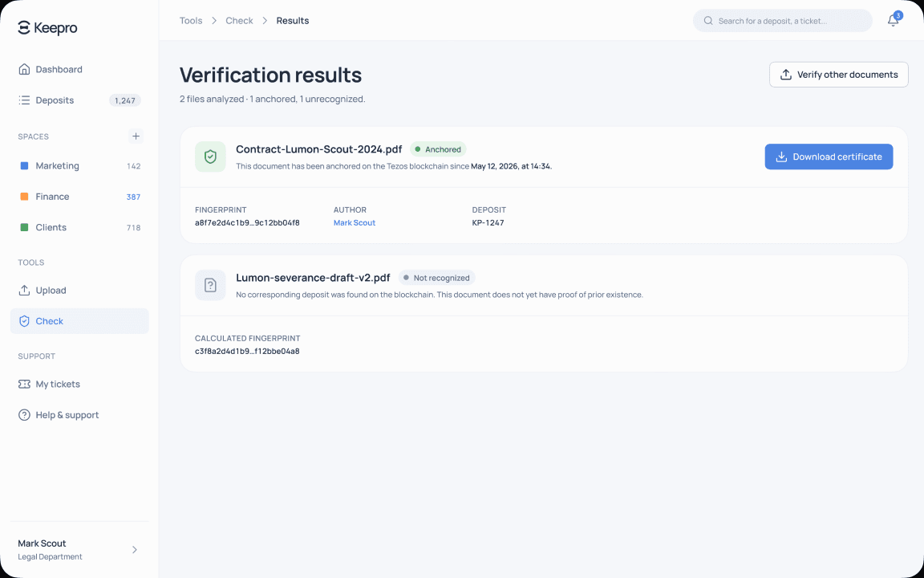
Task: Click the Help & support question icon
Action: coord(24,414)
